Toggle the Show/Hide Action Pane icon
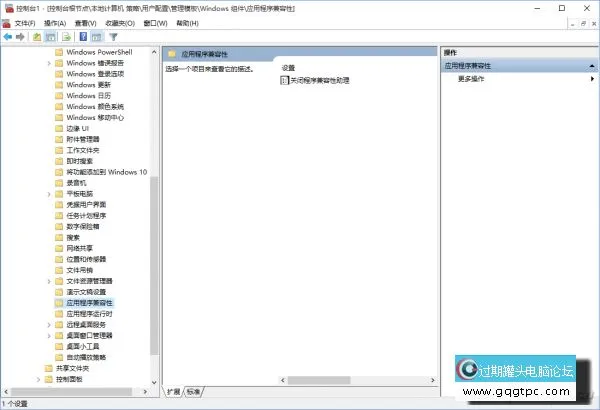This screenshot has width=600, height=410. 97,37
